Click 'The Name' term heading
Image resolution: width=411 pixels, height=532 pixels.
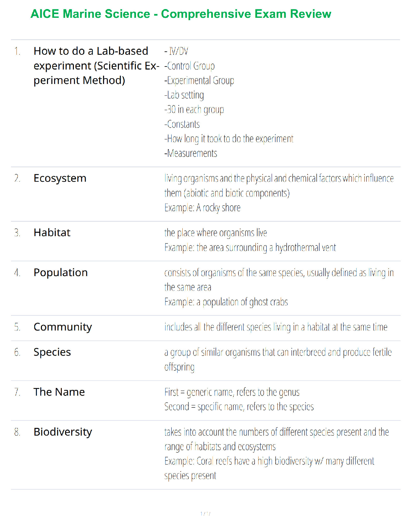click(59, 392)
